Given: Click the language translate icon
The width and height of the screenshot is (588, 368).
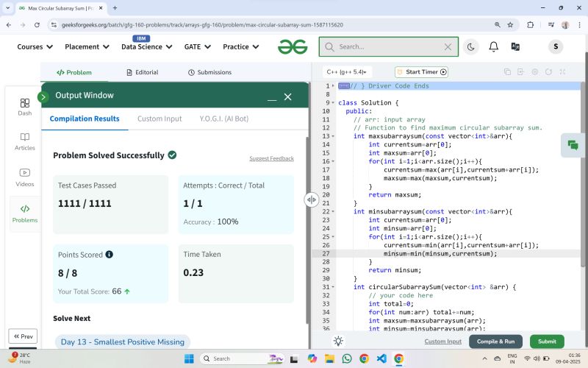Looking at the screenshot, I should click(x=515, y=46).
